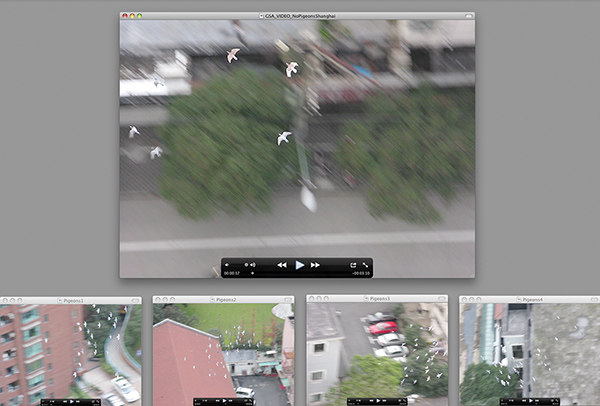The width and height of the screenshot is (600, 406).
Task: Play the Pigeons2 video
Action: (225, 401)
